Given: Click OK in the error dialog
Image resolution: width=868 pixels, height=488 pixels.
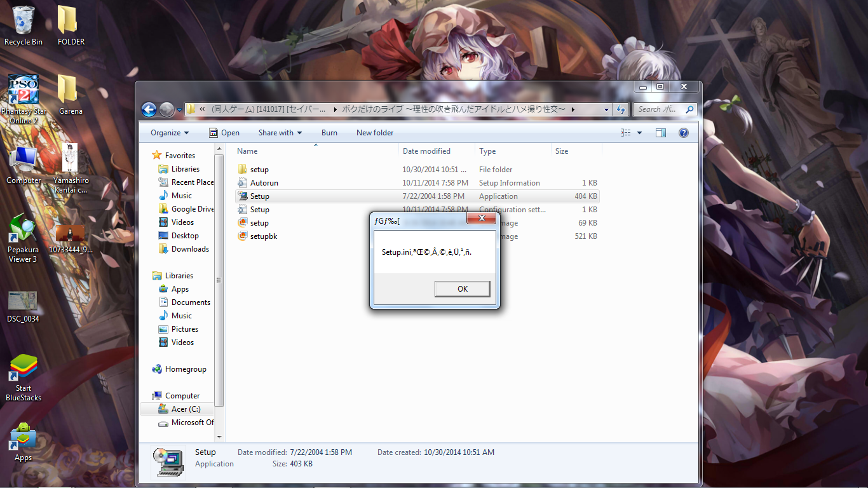Looking at the screenshot, I should 463,289.
